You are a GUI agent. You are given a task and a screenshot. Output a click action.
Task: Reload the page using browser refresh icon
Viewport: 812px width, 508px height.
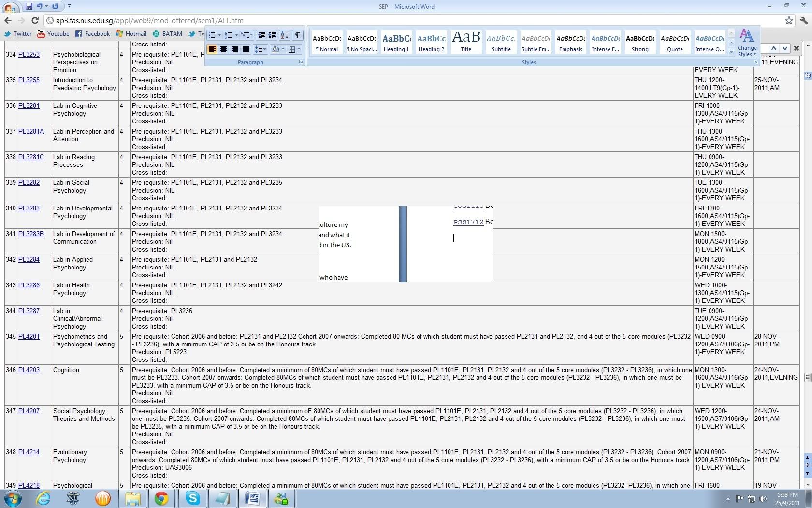click(35, 20)
